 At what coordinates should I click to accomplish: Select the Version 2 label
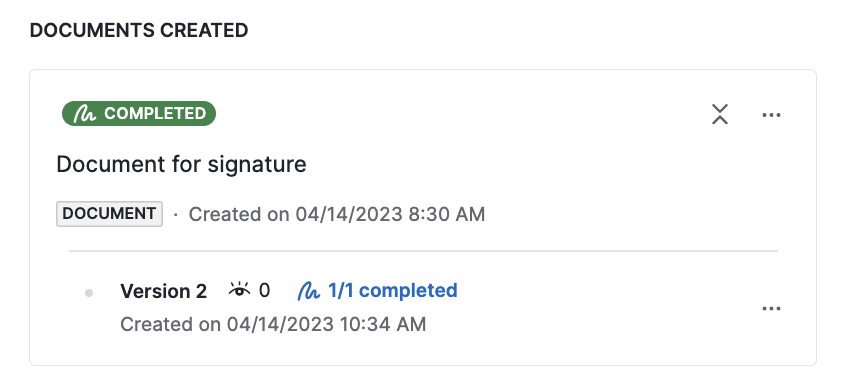coord(164,291)
